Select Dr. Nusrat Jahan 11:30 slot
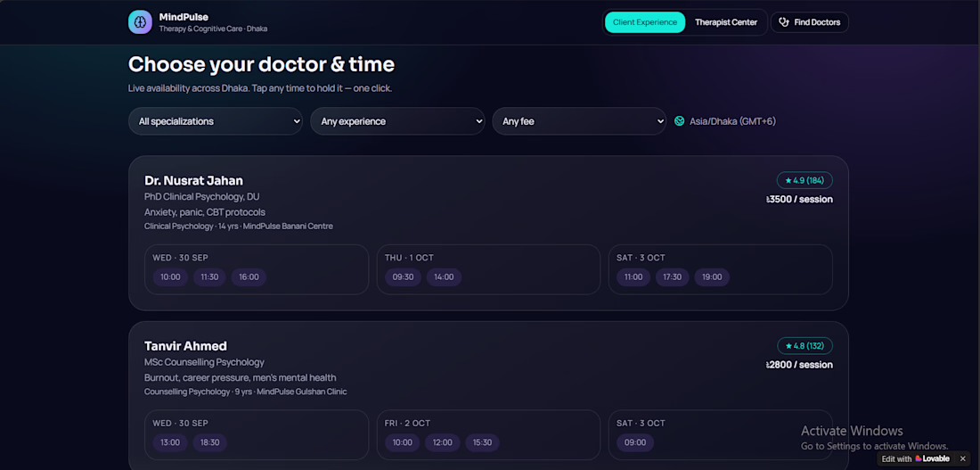980x470 pixels. click(209, 277)
